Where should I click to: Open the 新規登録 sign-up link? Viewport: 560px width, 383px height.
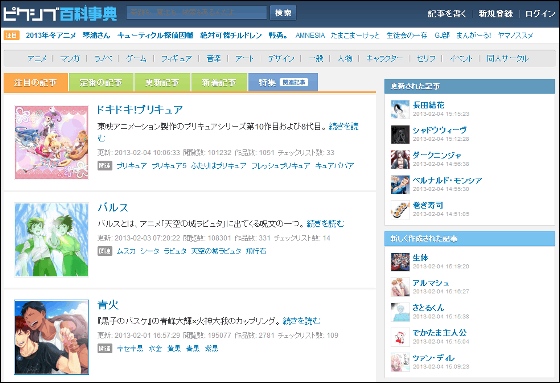[x=496, y=14]
